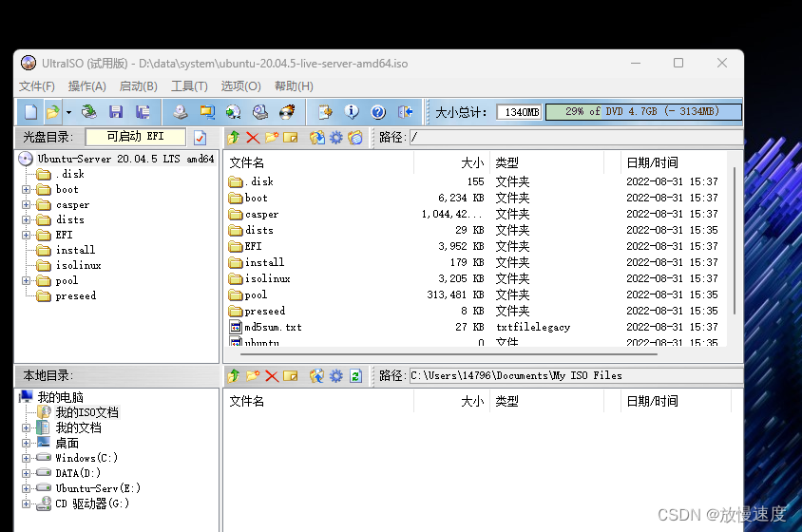Expand the dists folder in disc tree
The image size is (802, 532).
point(26,220)
